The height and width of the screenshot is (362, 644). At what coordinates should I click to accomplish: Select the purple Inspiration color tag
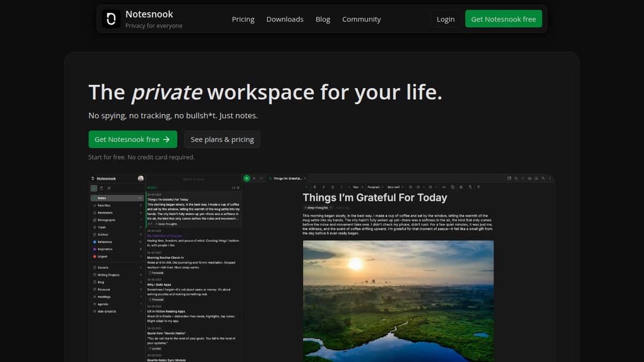click(117, 249)
